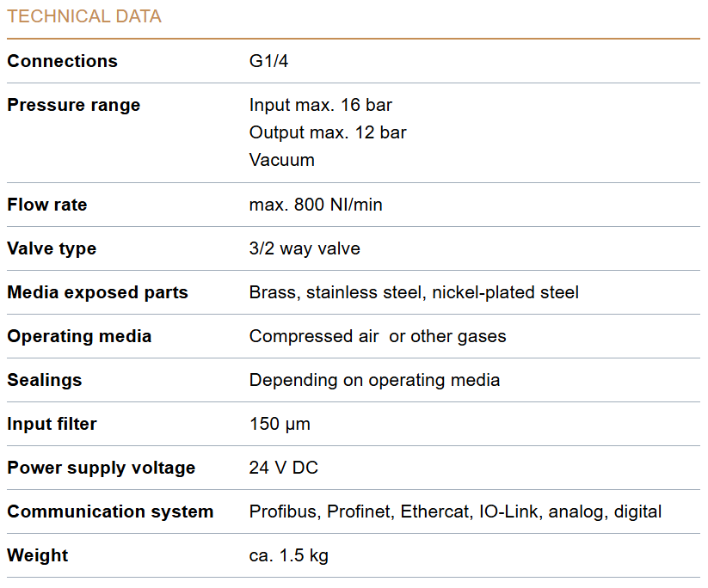Click the Valve type label
The width and height of the screenshot is (708, 588).
pyautogui.click(x=52, y=248)
